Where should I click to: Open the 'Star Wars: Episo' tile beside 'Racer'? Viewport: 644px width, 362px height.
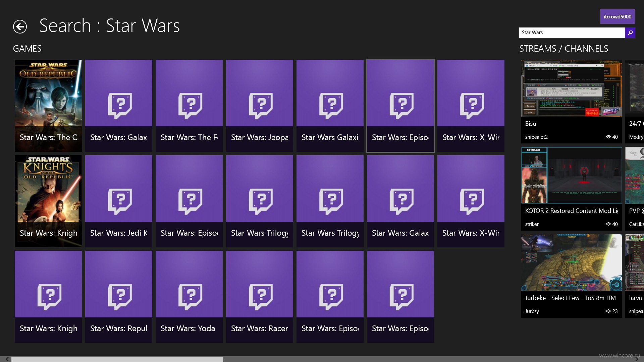330,297
